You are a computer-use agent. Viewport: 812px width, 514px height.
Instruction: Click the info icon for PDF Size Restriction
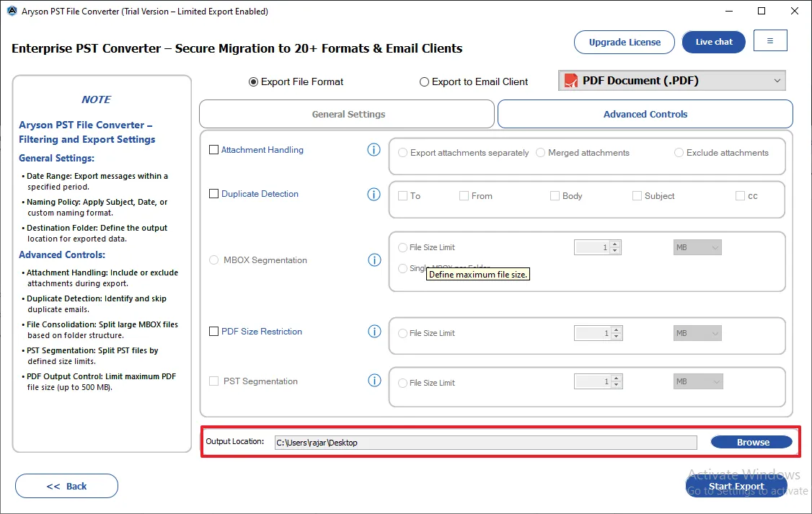point(374,332)
